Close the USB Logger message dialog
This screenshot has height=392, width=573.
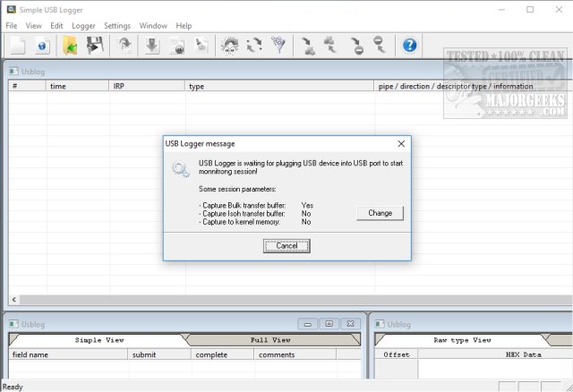tap(401, 143)
